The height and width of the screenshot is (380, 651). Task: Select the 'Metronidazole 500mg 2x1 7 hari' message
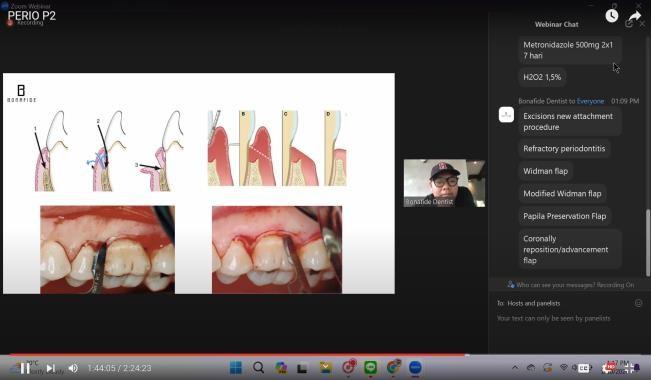pos(569,50)
